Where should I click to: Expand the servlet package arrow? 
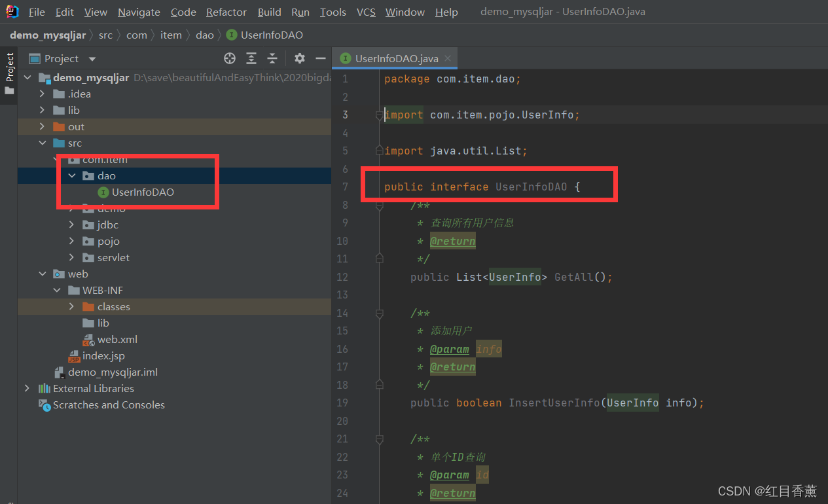coord(72,257)
